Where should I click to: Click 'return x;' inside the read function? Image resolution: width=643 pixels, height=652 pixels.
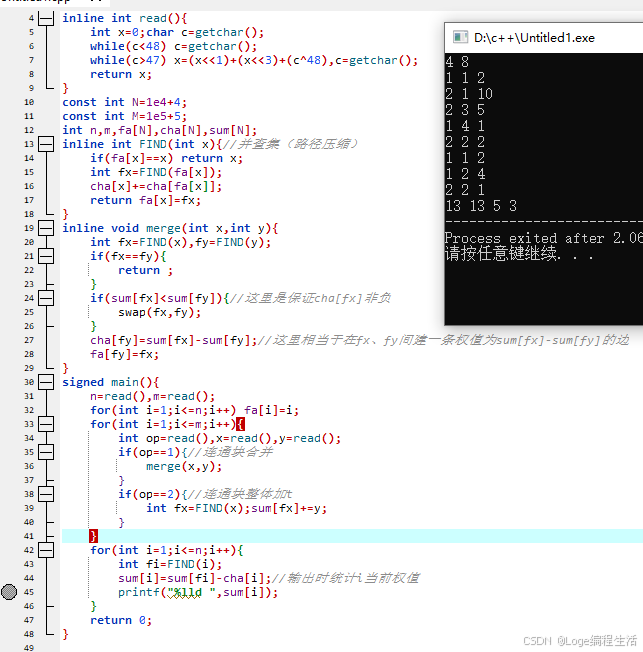coord(121,74)
